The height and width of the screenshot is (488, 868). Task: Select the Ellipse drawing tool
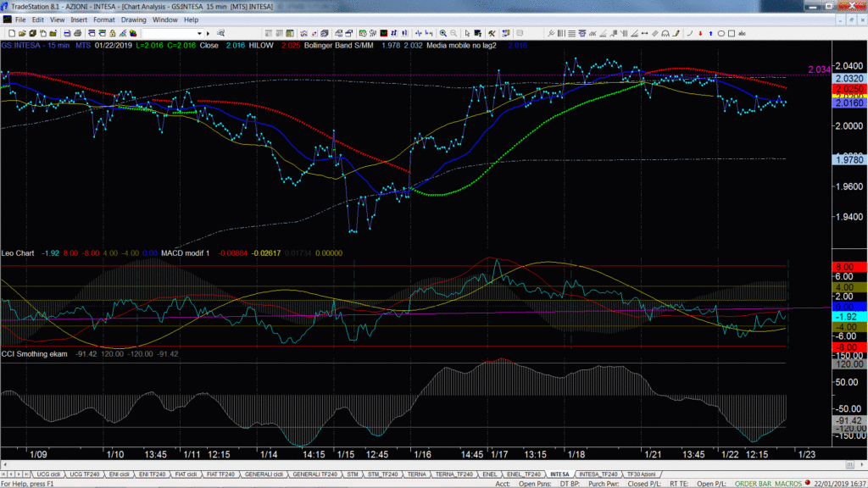click(721, 33)
